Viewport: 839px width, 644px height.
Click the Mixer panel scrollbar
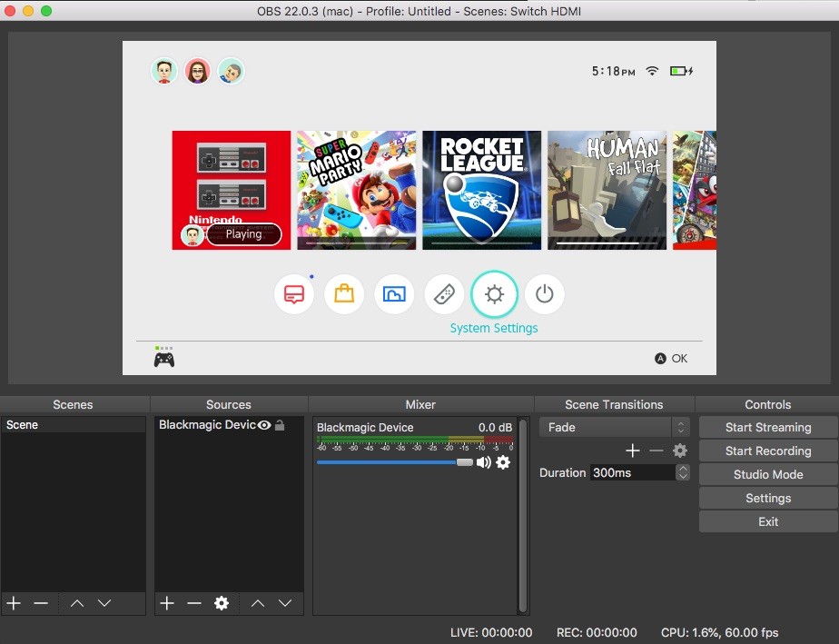pyautogui.click(x=523, y=516)
